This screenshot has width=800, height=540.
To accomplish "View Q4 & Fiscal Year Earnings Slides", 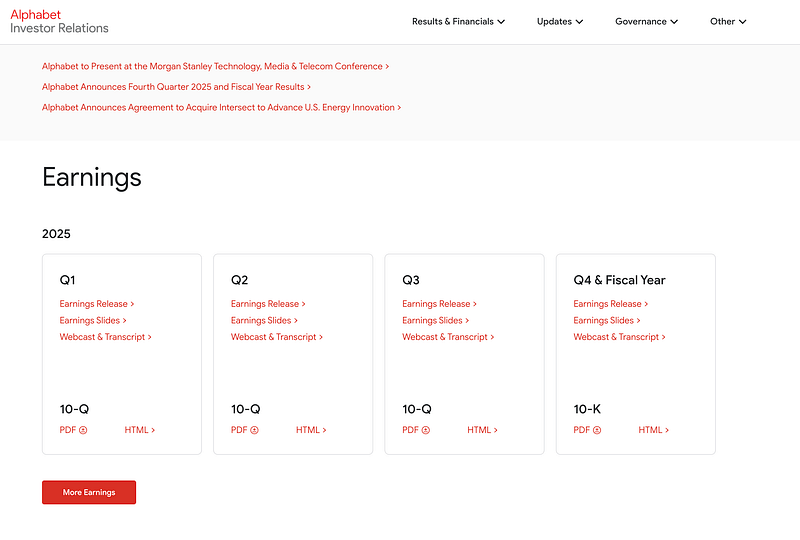I will [x=607, y=321].
